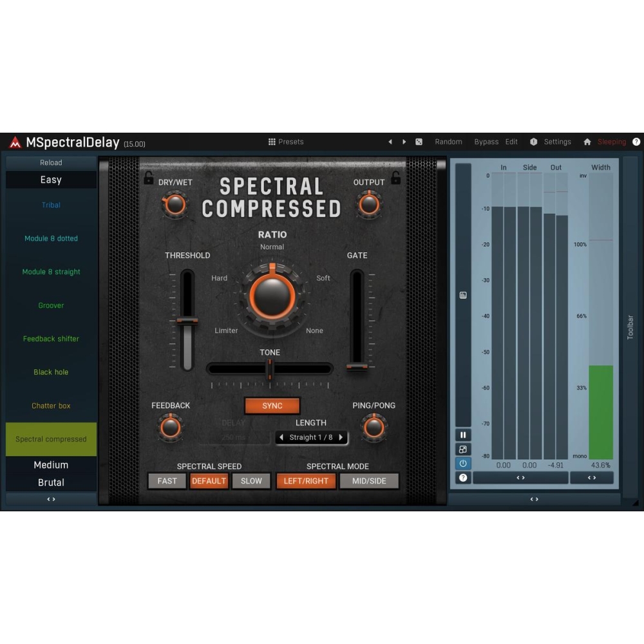Open the Straight 1/8 length selector
Viewport: 644px width, 644px height.
[x=312, y=437]
